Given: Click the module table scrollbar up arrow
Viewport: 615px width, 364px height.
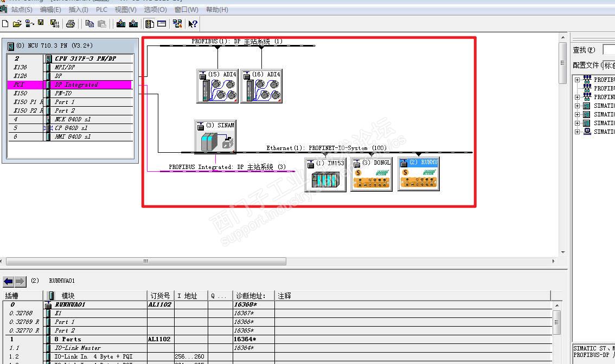Looking at the screenshot, I should (x=556, y=305).
